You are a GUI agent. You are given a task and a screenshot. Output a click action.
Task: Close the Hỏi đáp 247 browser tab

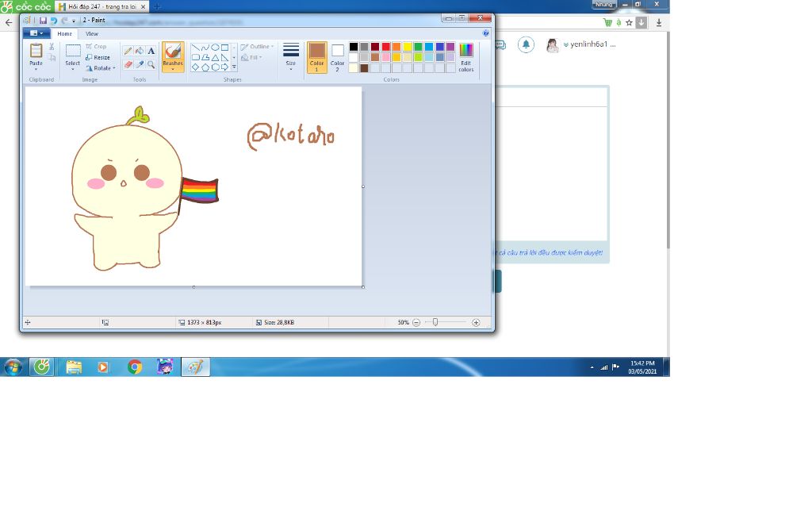click(x=143, y=6)
